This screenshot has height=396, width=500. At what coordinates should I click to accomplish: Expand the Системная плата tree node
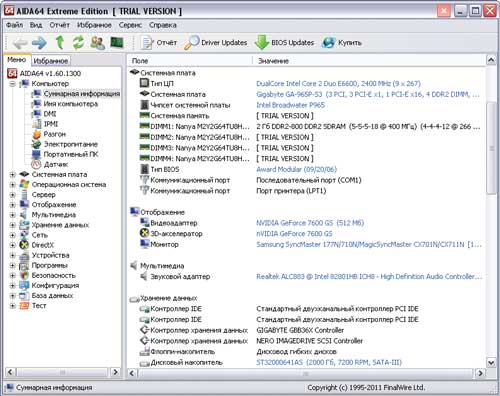(x=12, y=174)
